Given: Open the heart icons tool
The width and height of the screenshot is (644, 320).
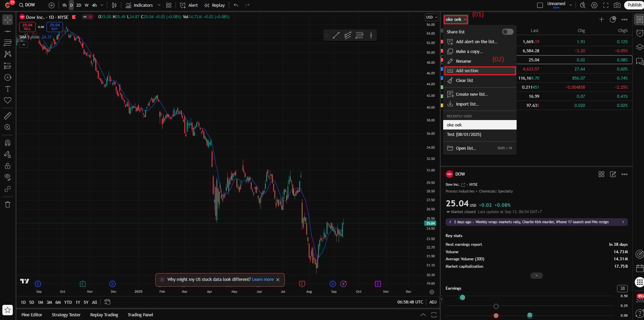Looking at the screenshot, I should [x=8, y=100].
